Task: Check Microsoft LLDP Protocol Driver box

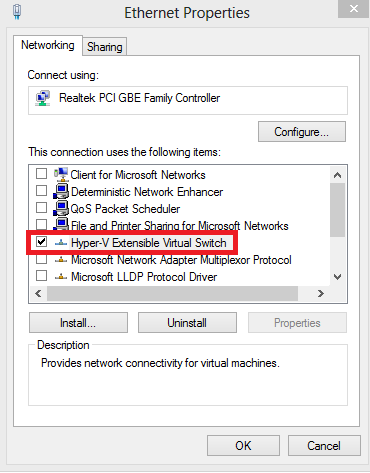Action: 41,276
